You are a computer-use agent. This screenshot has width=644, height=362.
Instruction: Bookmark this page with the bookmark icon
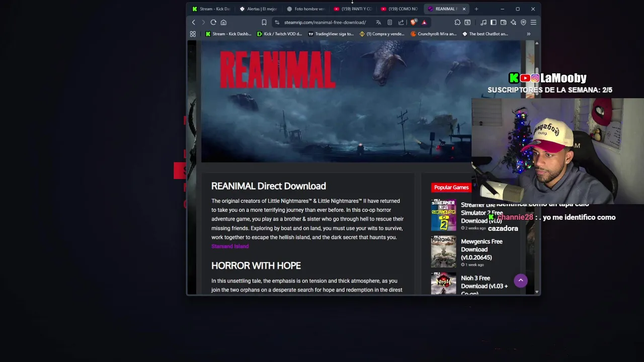click(264, 22)
